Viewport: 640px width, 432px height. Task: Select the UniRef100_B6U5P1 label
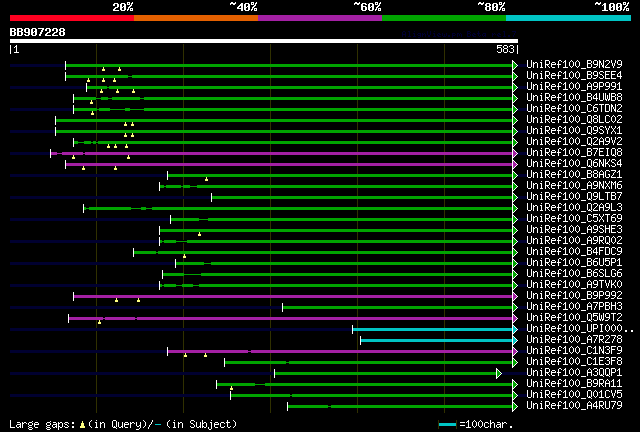coord(574,263)
